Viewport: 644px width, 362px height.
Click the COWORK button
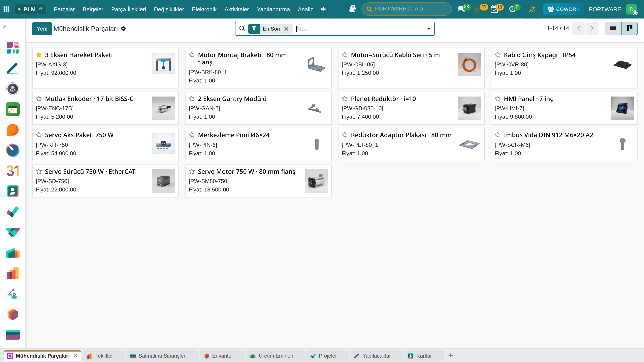(x=563, y=9)
